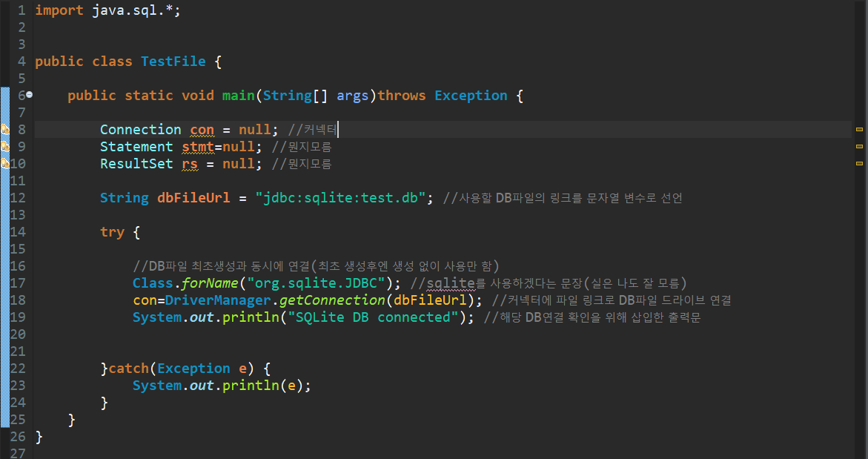Click the args parameter

tap(353, 96)
